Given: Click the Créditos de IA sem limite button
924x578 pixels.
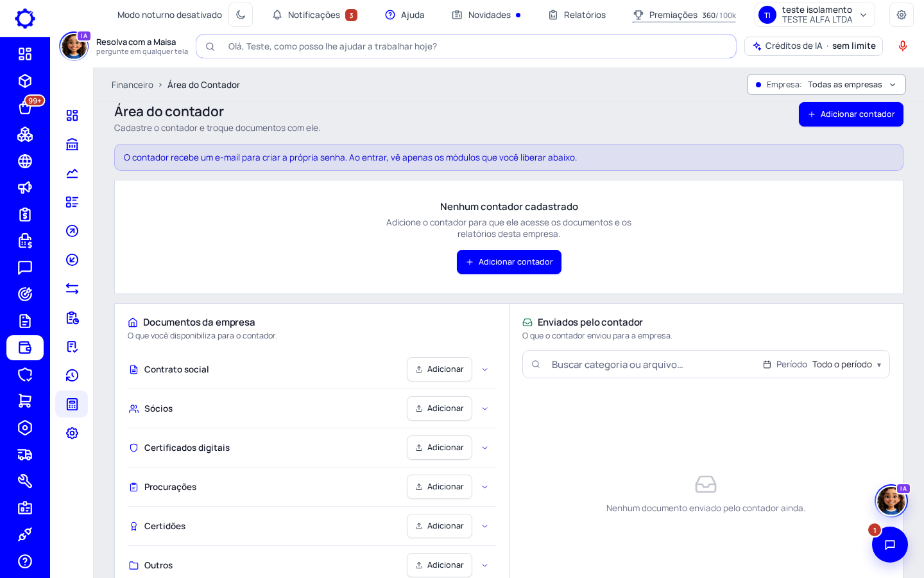Looking at the screenshot, I should pyautogui.click(x=814, y=46).
